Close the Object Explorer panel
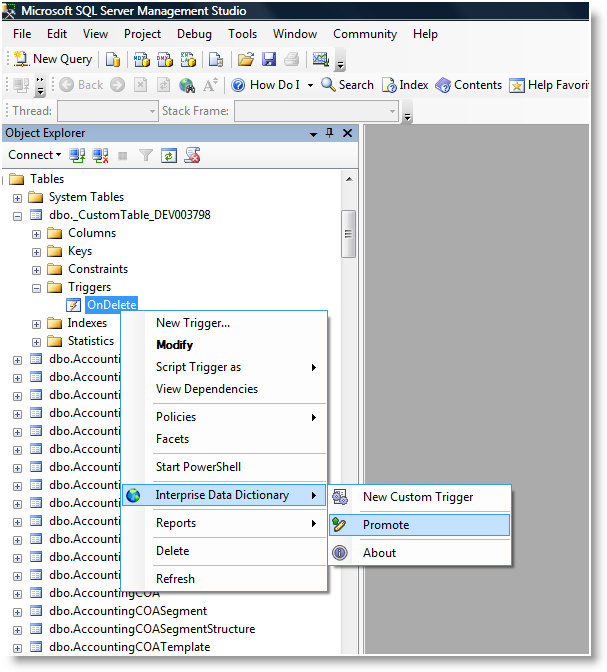607x672 pixels. [x=348, y=133]
